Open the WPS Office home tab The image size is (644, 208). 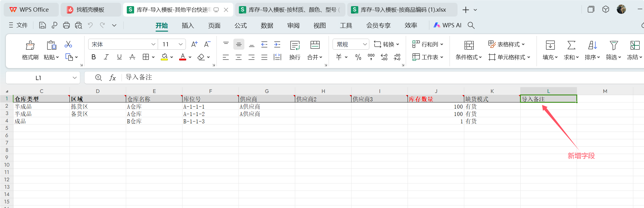tap(31, 10)
